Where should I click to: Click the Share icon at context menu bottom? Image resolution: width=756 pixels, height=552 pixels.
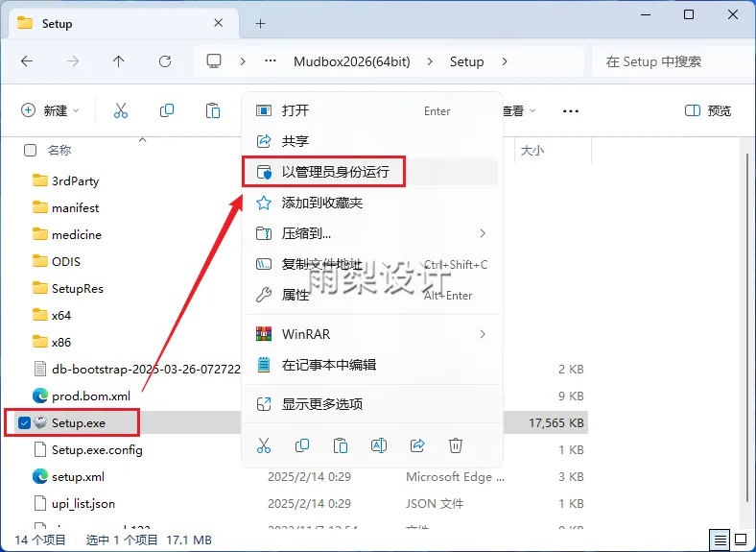[x=417, y=445]
